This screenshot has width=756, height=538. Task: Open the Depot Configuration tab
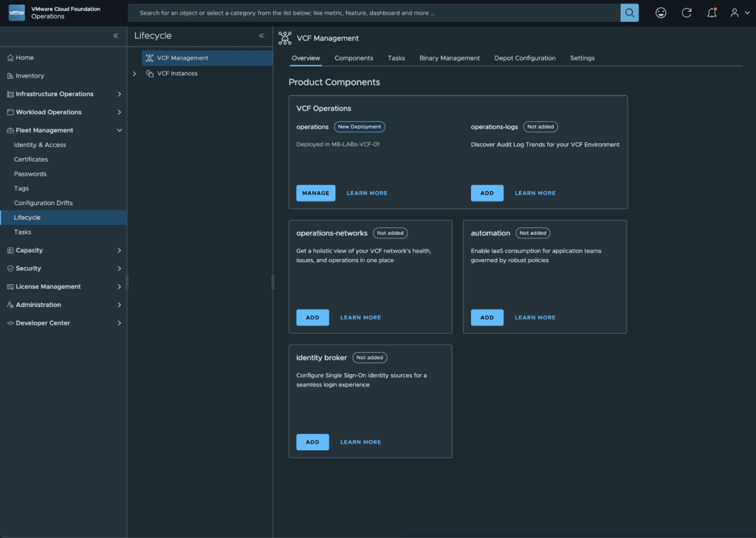[x=525, y=58]
